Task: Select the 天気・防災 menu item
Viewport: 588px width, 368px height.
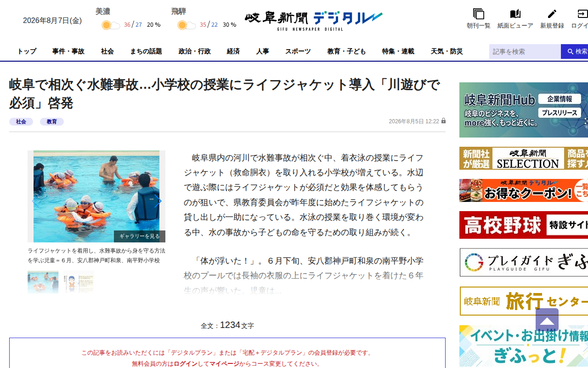Action: [447, 52]
